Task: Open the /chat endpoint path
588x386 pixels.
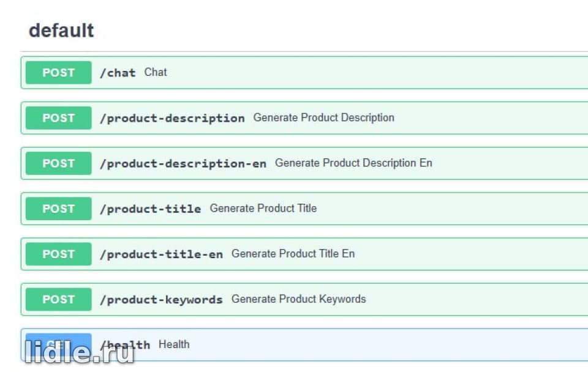Action: coord(118,73)
